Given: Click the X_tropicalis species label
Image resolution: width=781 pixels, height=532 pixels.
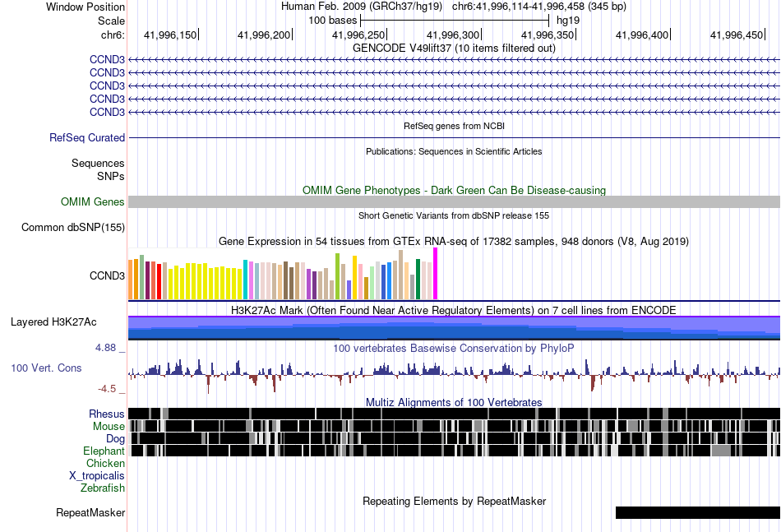Looking at the screenshot, I should (x=97, y=476).
